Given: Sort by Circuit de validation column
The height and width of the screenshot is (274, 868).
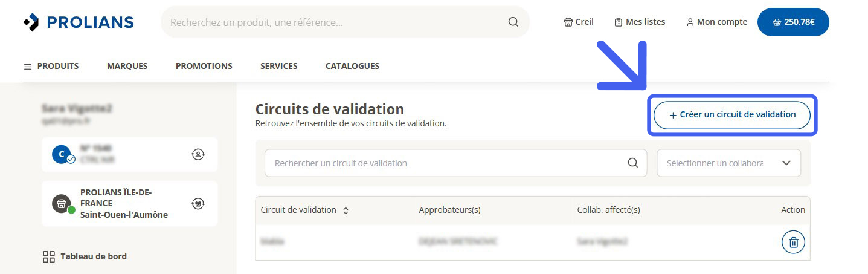Looking at the screenshot, I should coord(305,210).
